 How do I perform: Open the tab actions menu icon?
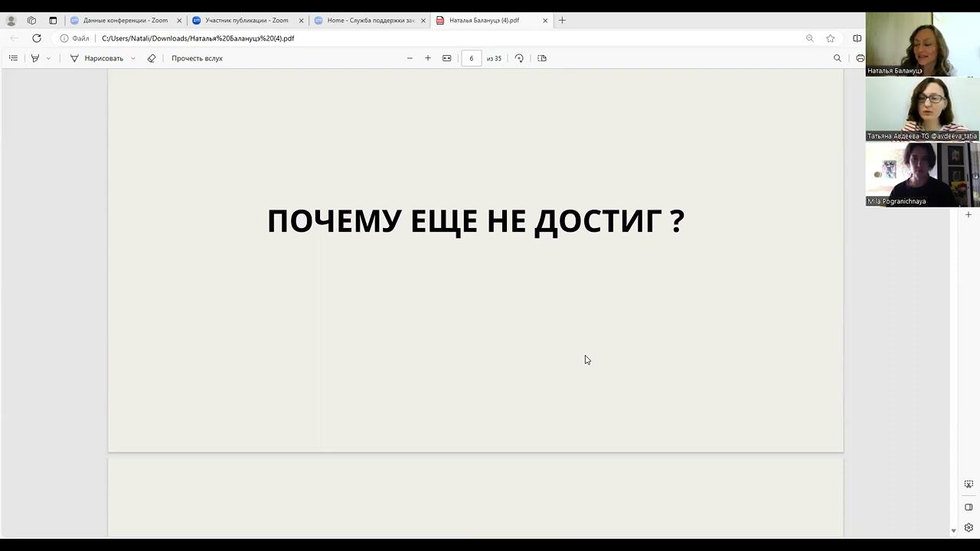coord(53,21)
